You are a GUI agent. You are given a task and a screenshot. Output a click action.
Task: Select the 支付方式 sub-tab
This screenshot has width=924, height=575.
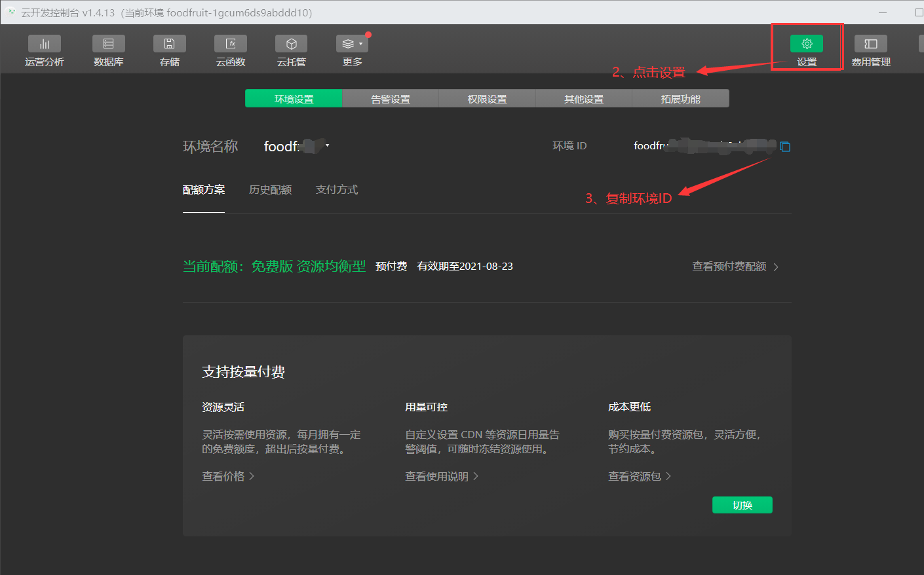[336, 189]
